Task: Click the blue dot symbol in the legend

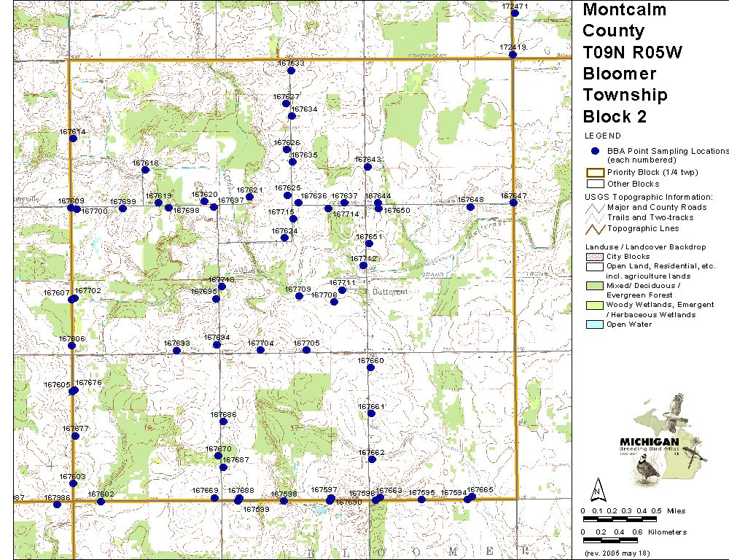Action: [x=595, y=151]
